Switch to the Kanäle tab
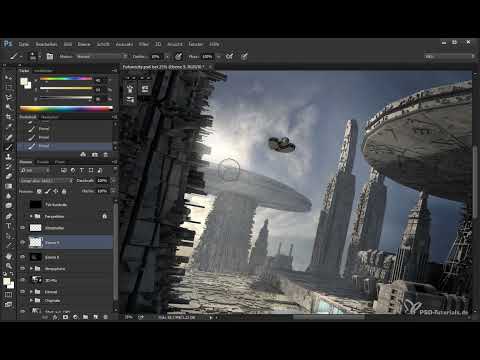The height and width of the screenshot is (360, 480). (x=42, y=162)
